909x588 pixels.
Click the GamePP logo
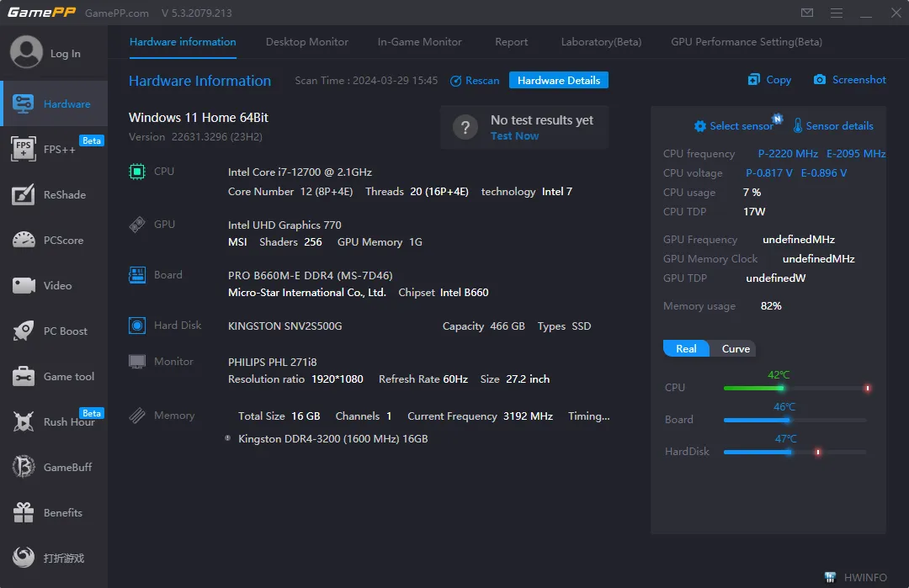click(41, 12)
